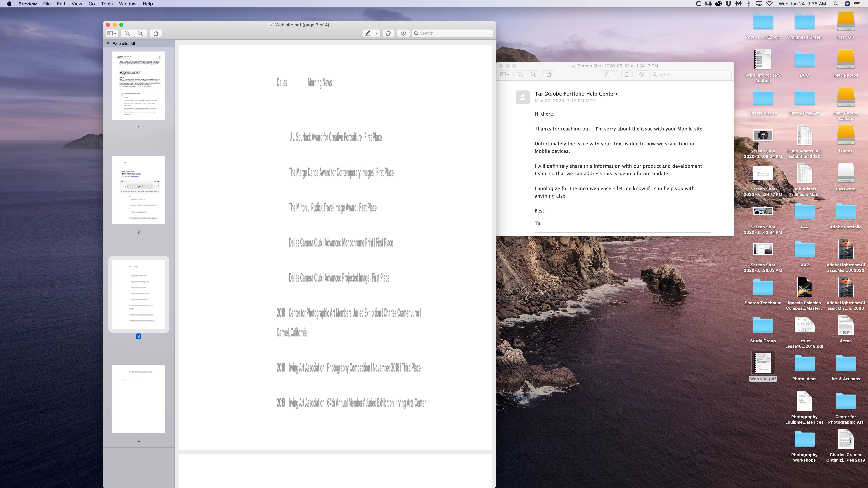This screenshot has height=488, width=868.
Task: Show the Markup toolbar
Action: pos(403,33)
